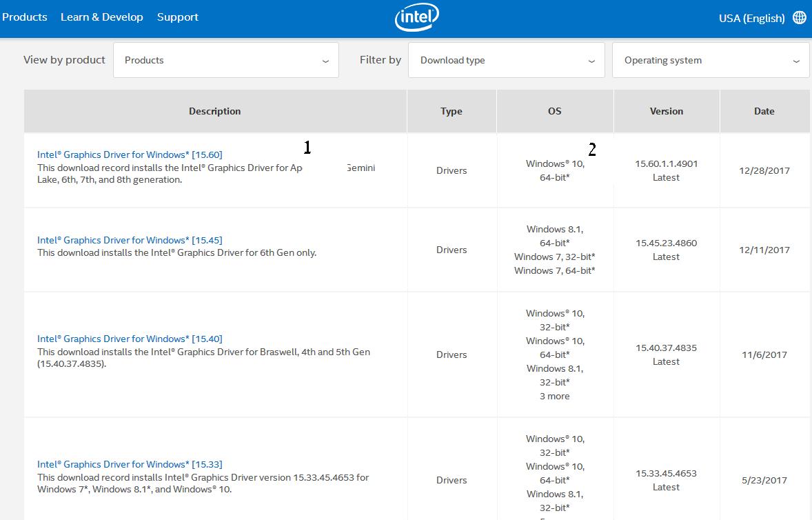This screenshot has height=520, width=812.
Task: Click Drivers type in 15.33 row
Action: pos(451,480)
